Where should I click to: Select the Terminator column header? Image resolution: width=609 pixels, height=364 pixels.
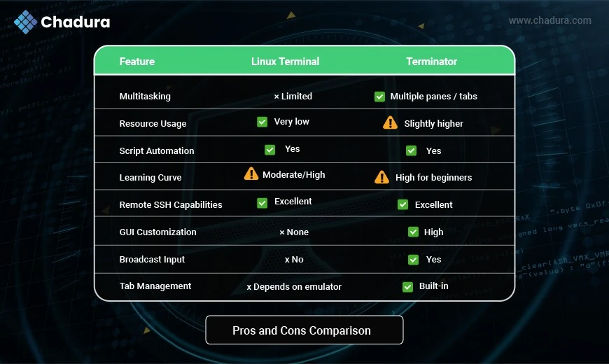pyautogui.click(x=431, y=62)
